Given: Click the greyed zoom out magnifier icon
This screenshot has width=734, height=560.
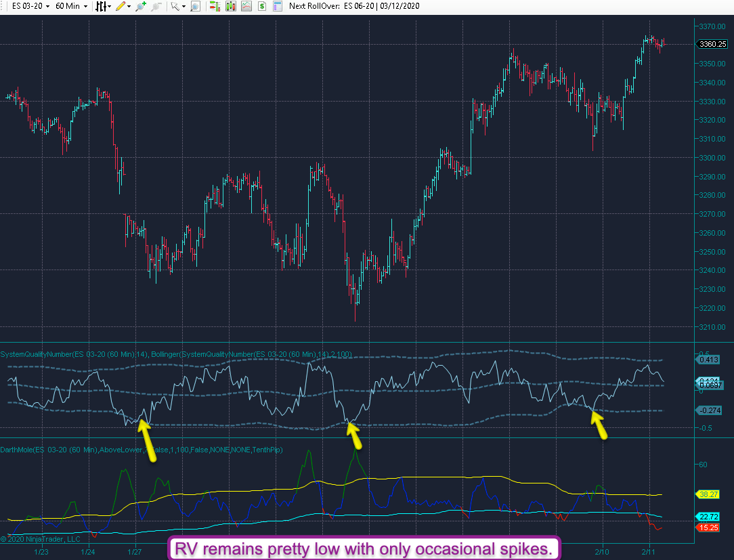Looking at the screenshot, I should pos(156,6).
